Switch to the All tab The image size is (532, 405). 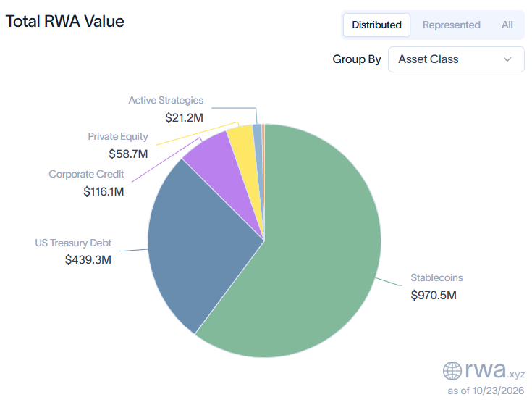[x=507, y=25]
